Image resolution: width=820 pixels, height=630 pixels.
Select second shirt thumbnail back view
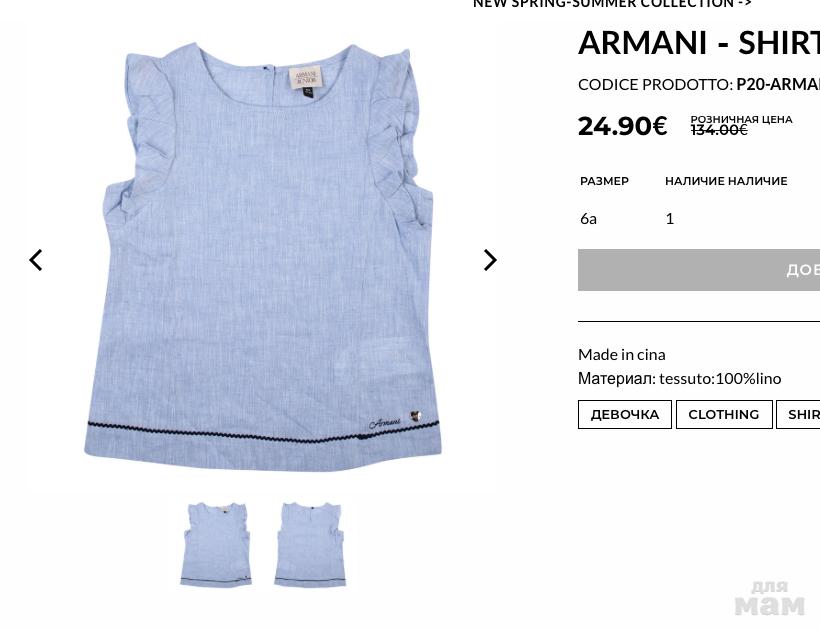coord(310,544)
